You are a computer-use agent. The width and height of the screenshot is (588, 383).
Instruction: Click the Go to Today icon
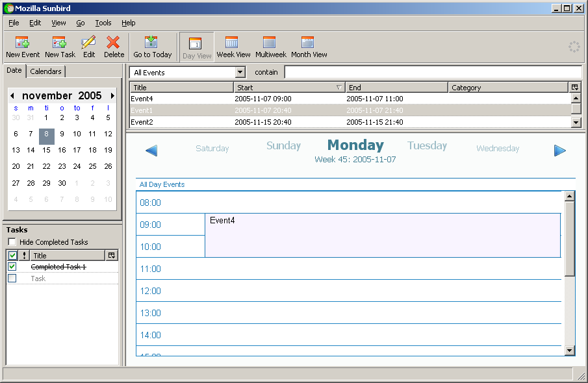click(x=152, y=43)
